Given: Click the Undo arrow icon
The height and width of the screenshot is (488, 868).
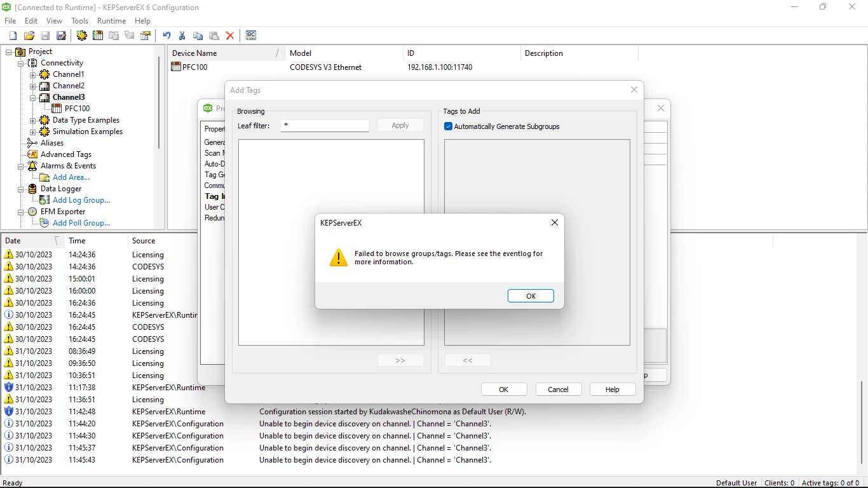Looking at the screenshot, I should pyautogui.click(x=166, y=36).
